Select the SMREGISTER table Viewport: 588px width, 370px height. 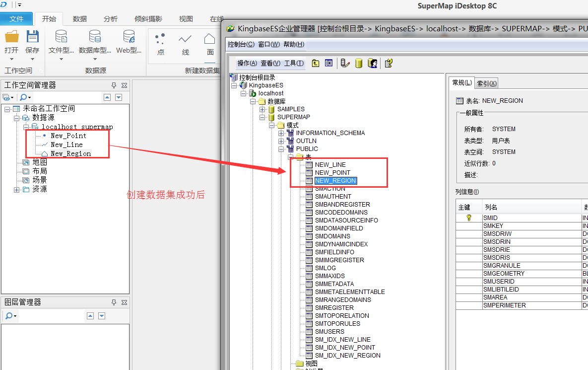[x=334, y=308]
